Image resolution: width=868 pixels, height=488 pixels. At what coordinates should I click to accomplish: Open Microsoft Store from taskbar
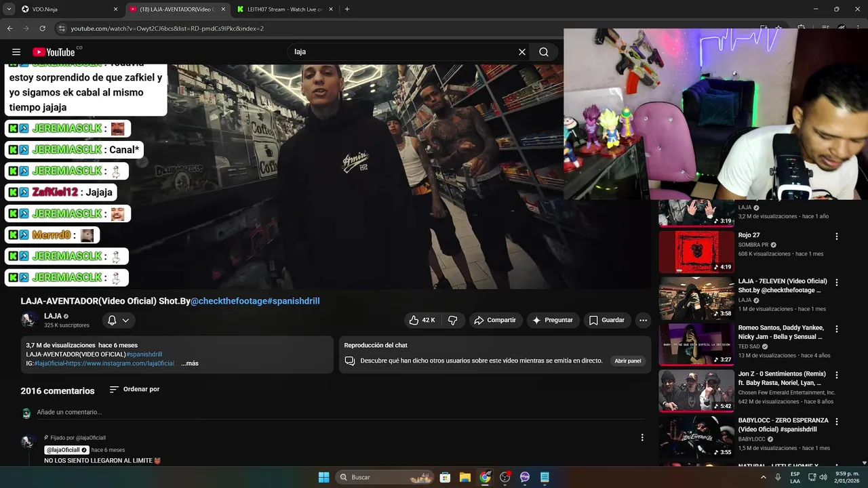click(x=445, y=477)
